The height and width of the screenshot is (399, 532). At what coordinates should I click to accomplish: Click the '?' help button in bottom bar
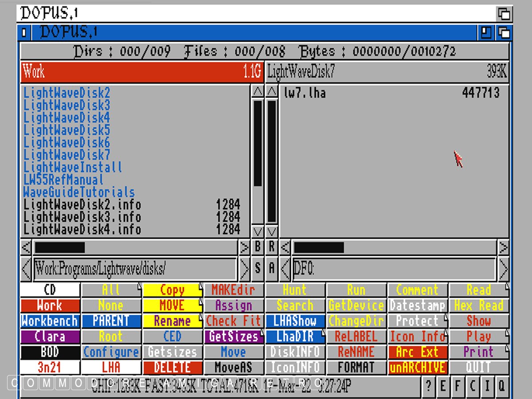[x=428, y=386]
